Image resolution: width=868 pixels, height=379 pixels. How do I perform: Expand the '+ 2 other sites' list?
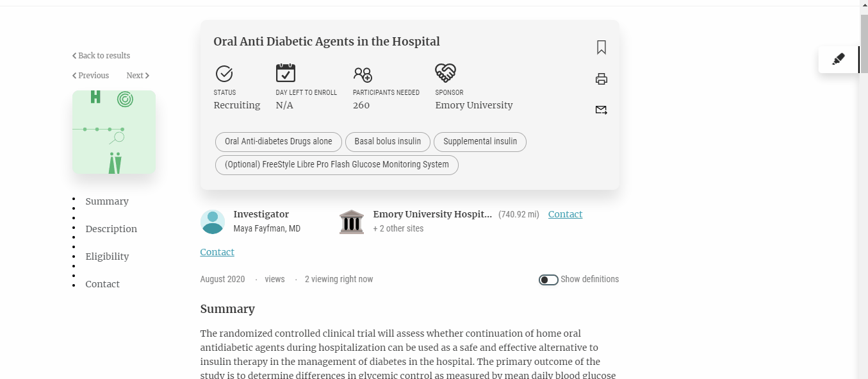point(398,228)
